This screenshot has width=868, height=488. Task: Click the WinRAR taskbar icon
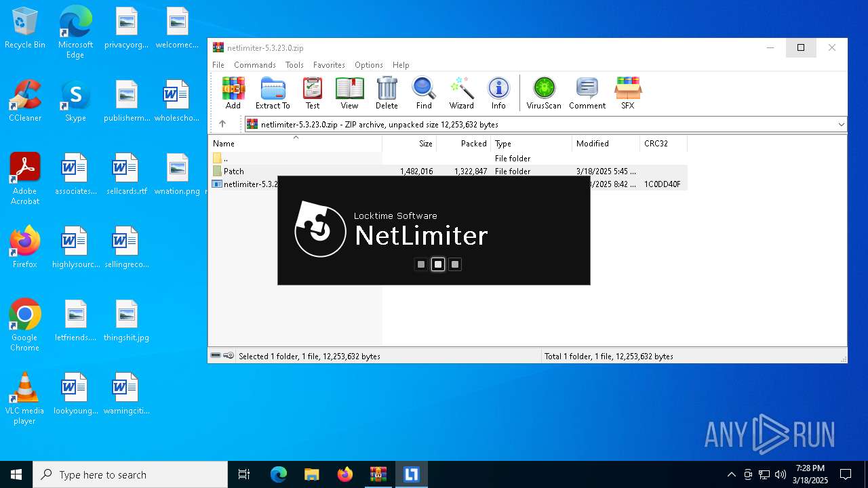[x=378, y=474]
